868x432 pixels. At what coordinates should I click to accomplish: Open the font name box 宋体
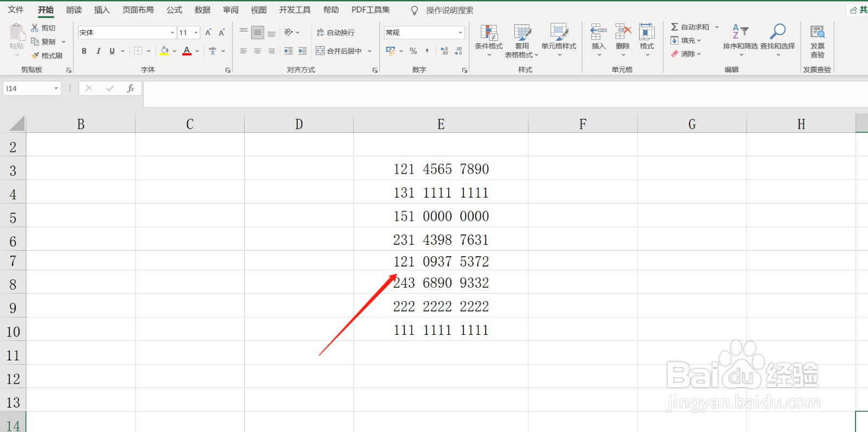[127, 33]
